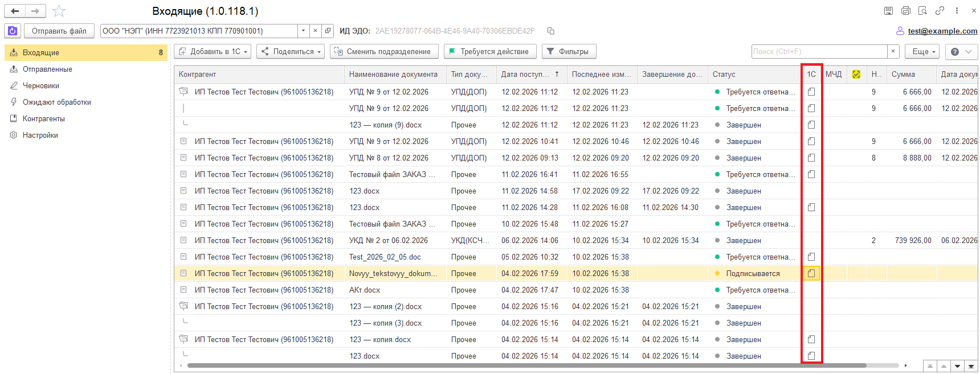Click the Отправить файл button
Screen dimensions: 980x374
point(59,31)
